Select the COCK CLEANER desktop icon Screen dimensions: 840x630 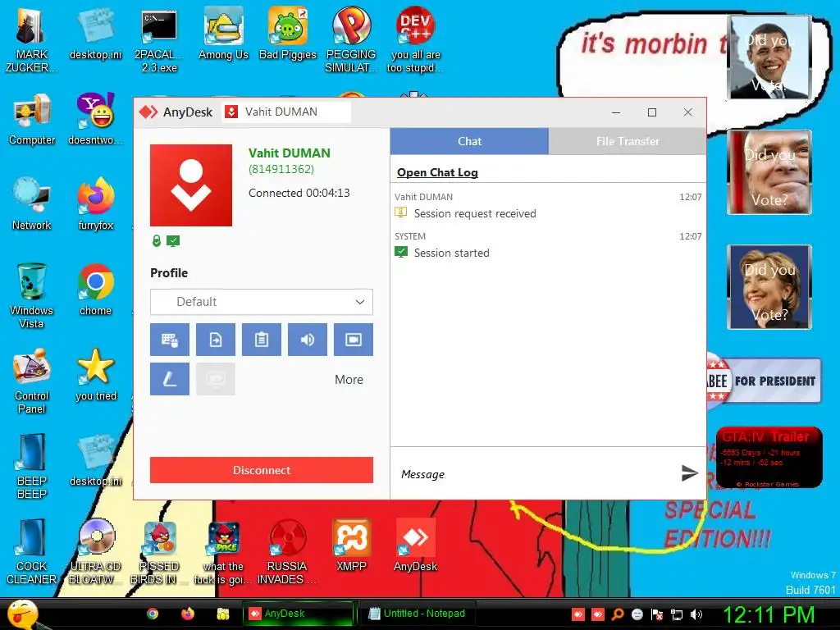[32, 551]
